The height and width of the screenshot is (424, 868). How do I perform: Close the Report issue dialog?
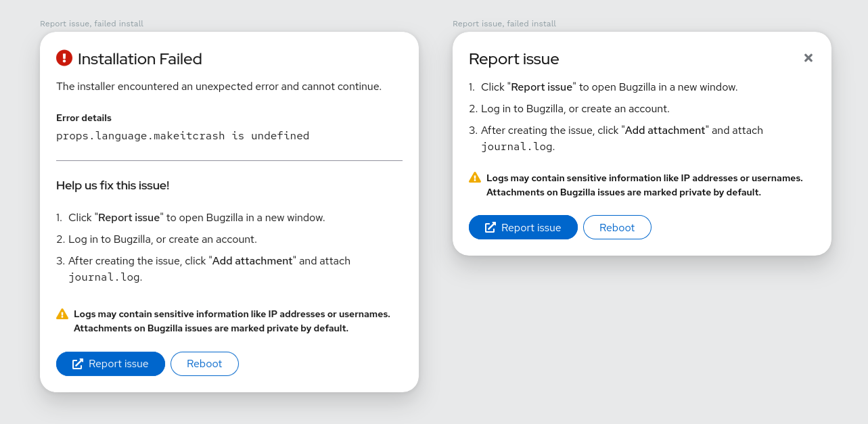click(808, 58)
